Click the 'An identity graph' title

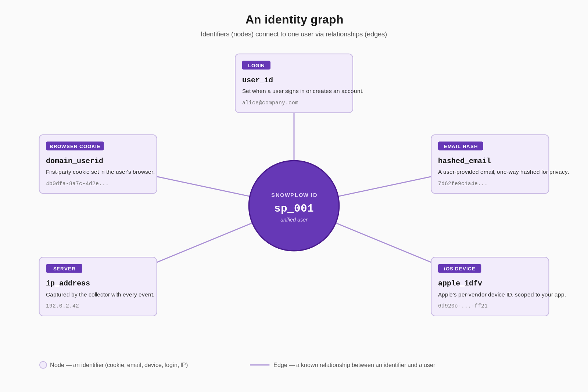294,19
